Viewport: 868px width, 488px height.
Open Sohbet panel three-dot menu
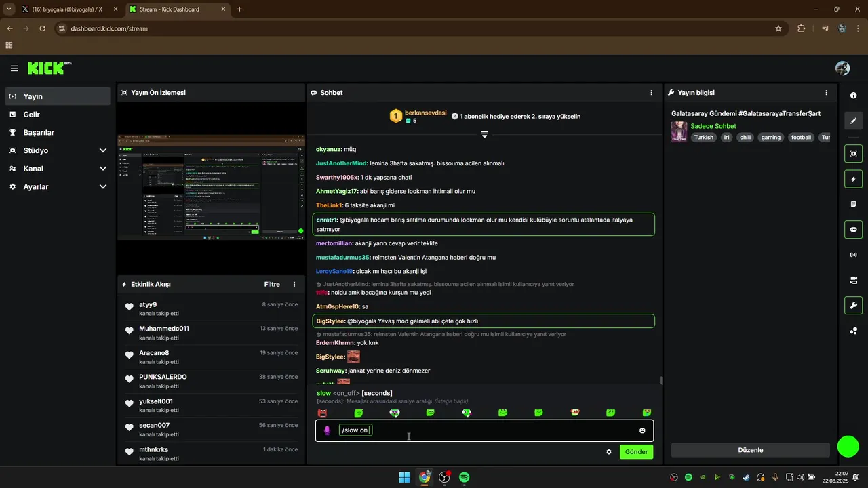652,93
